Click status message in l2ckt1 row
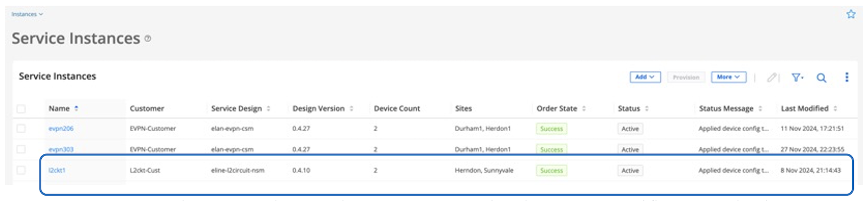 tap(733, 170)
